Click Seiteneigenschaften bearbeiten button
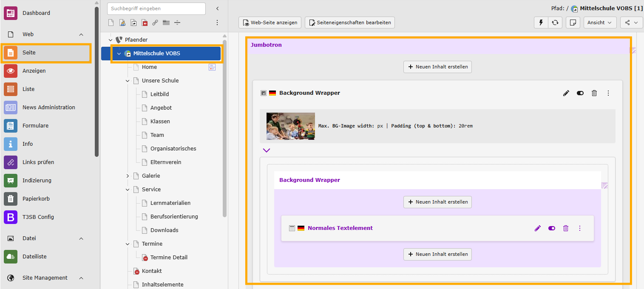Image resolution: width=644 pixels, height=289 pixels. coord(349,23)
